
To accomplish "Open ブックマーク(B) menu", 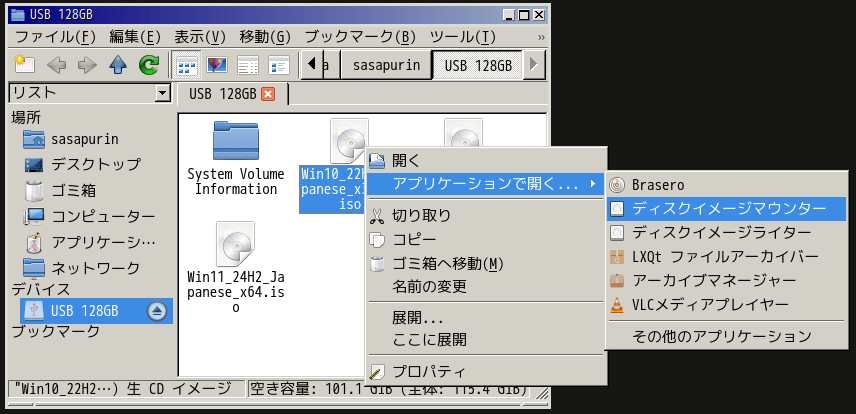I will click(360, 37).
